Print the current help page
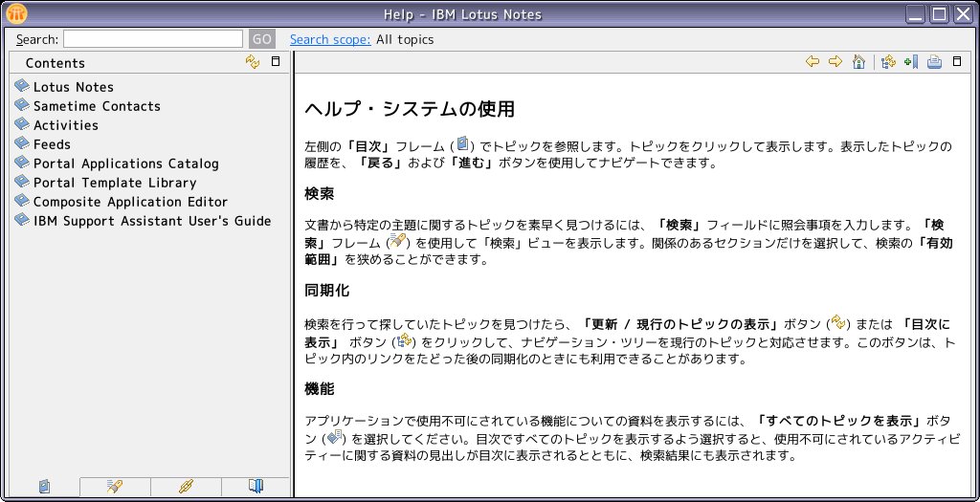 [x=934, y=61]
